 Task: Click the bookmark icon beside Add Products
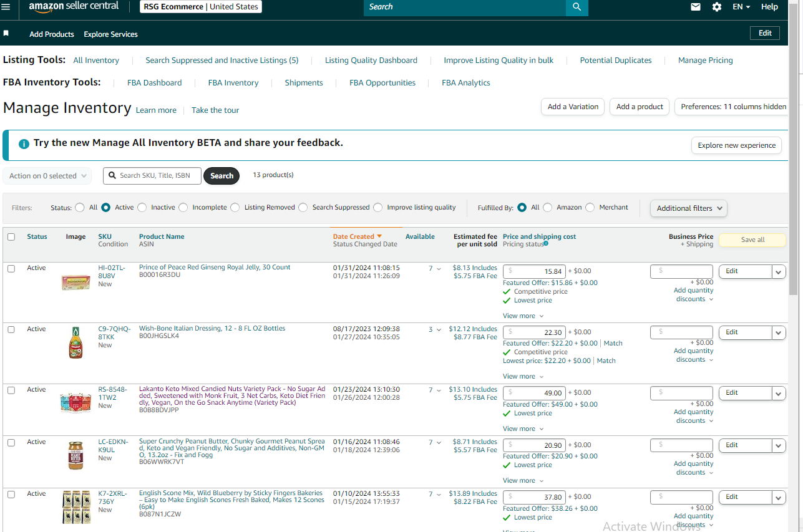click(6, 33)
